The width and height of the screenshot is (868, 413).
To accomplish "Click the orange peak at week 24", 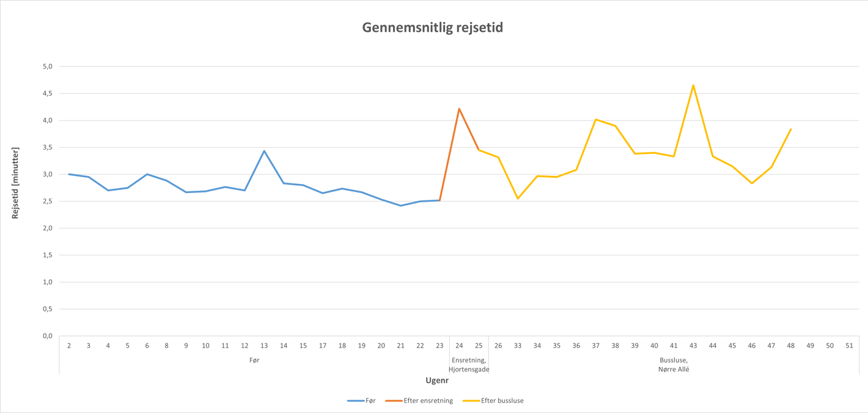I will point(459,109).
